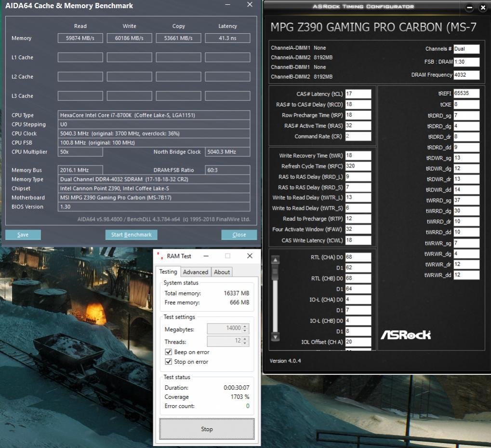Screen dimensions: 491x448
Task: Save the AIDA64 benchmark results
Action: coord(23,235)
